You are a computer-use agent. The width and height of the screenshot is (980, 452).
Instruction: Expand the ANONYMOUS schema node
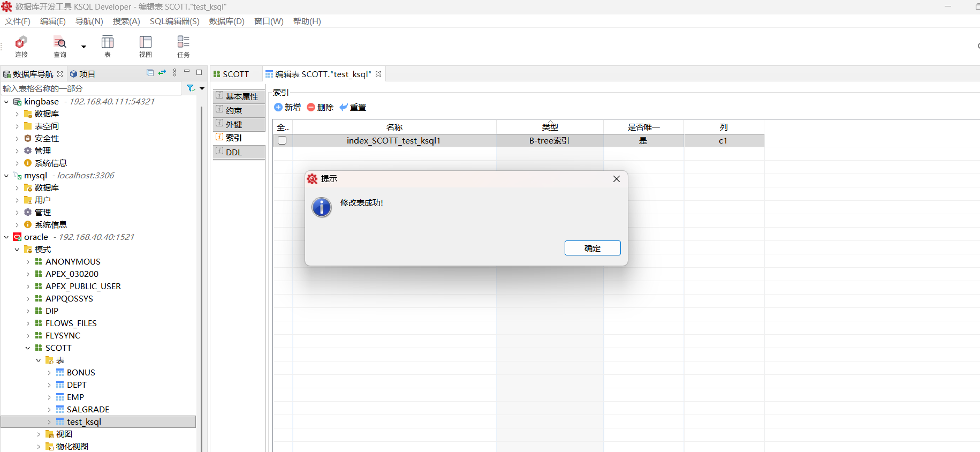point(28,262)
